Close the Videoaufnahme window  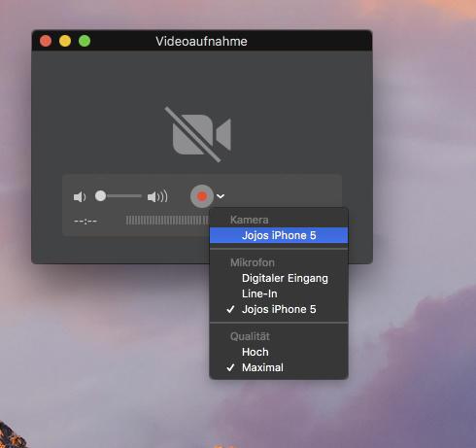tap(46, 41)
